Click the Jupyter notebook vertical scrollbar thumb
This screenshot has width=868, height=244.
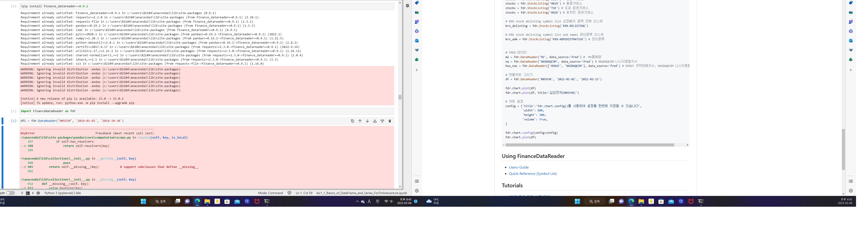point(400,97)
